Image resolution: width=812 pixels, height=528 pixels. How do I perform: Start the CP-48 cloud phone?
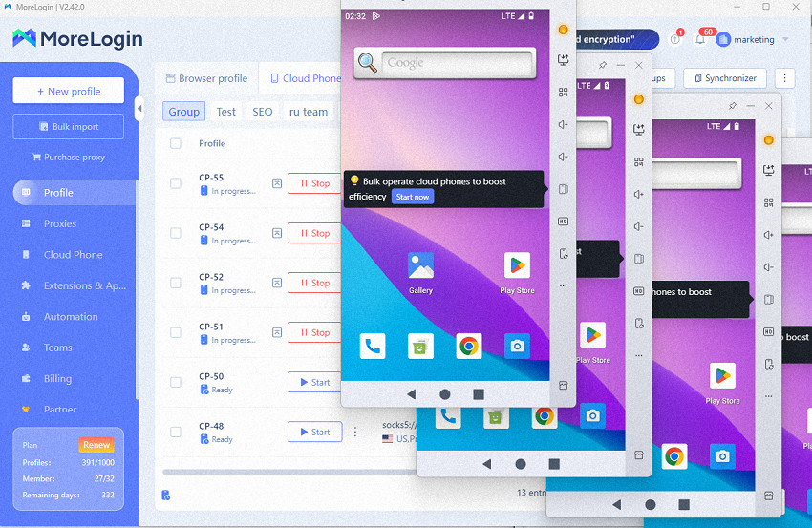pos(315,432)
